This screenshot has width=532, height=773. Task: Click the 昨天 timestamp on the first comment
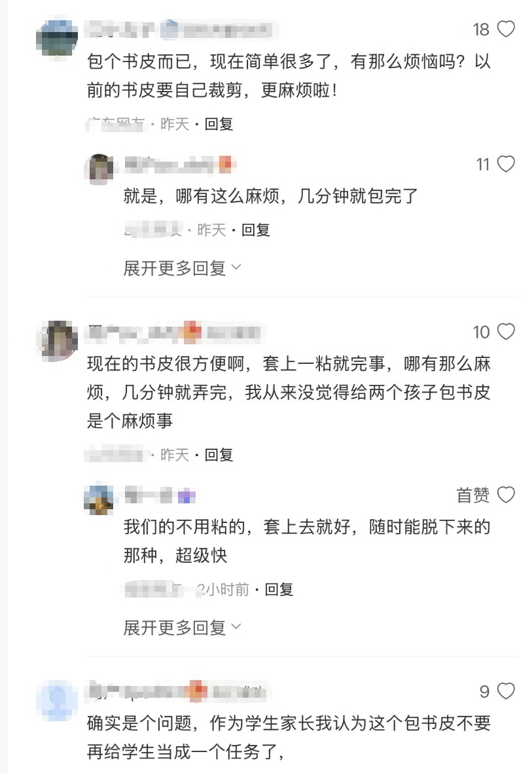pyautogui.click(x=173, y=125)
